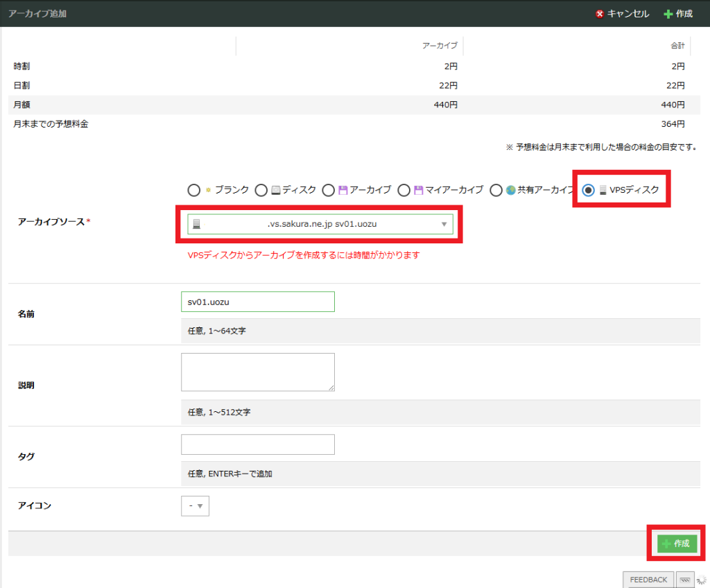Screen dimensions: 710x588
Task: Click the green plus icon in header
Action: (x=668, y=14)
